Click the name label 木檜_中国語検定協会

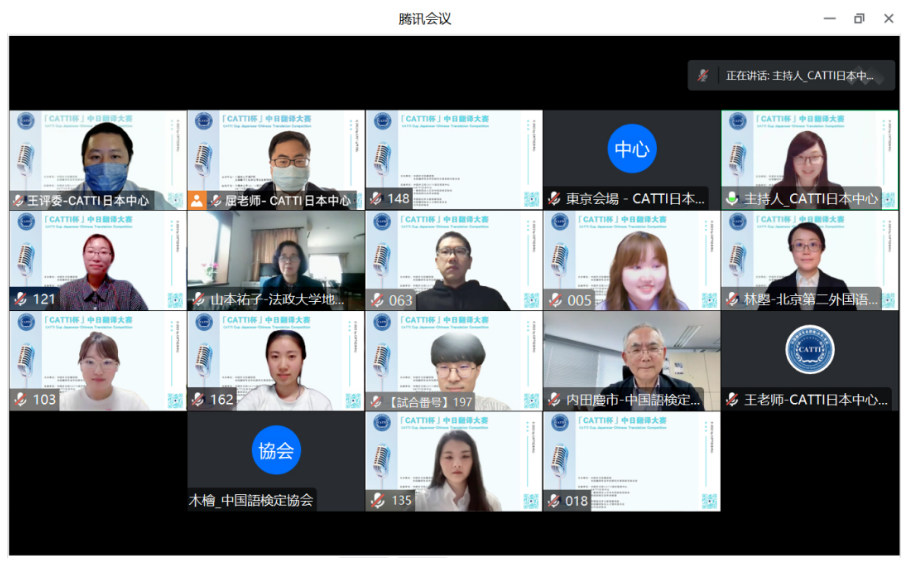pyautogui.click(x=251, y=500)
